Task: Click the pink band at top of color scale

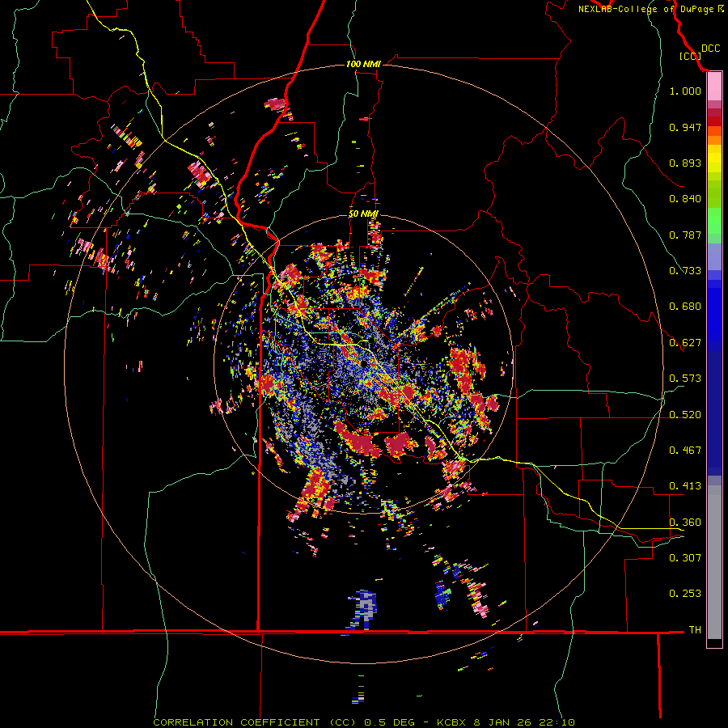Action: pyautogui.click(x=714, y=87)
